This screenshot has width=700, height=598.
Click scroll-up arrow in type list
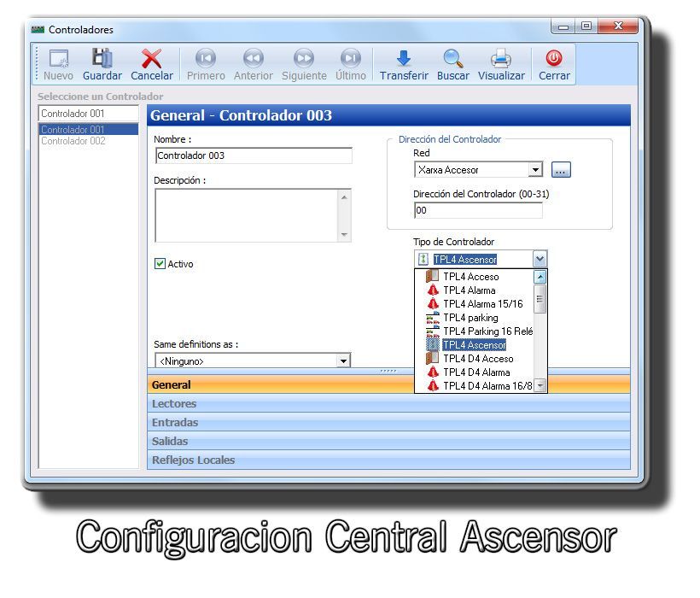point(540,277)
